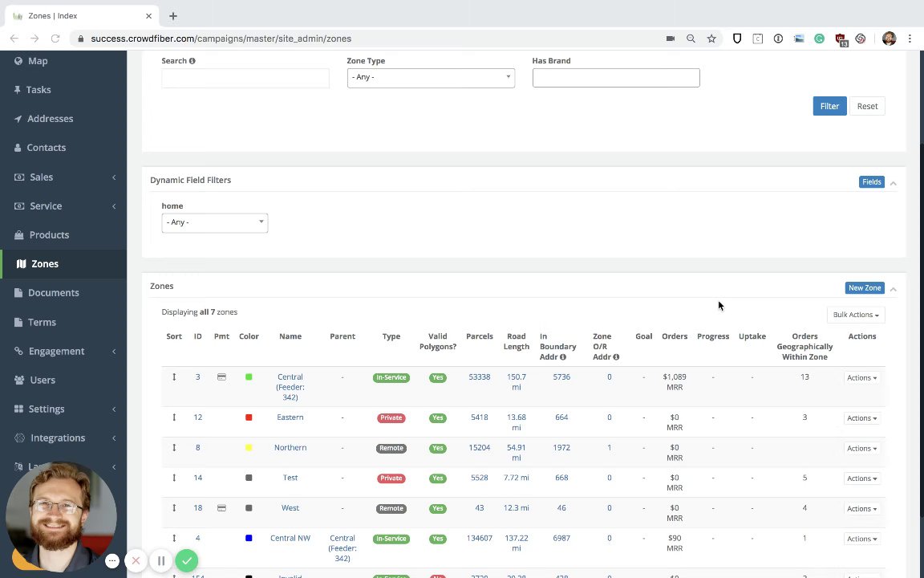Click the browser reload icon
This screenshot has height=578, width=924.
(x=55, y=39)
